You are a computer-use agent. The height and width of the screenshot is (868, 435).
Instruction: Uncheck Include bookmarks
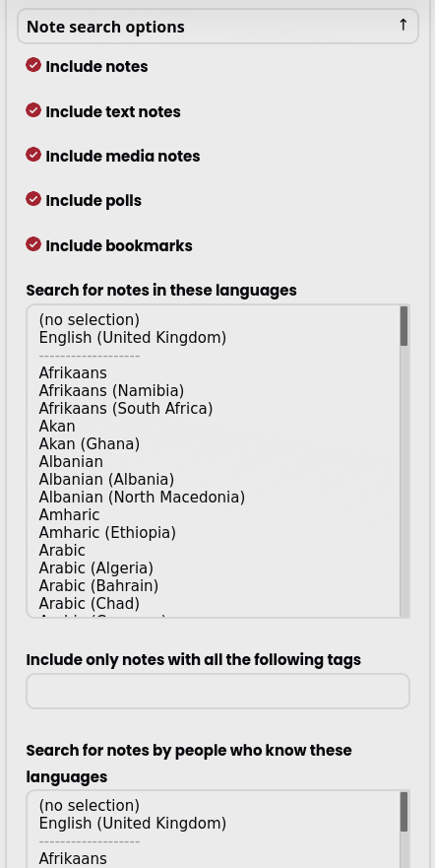33,244
